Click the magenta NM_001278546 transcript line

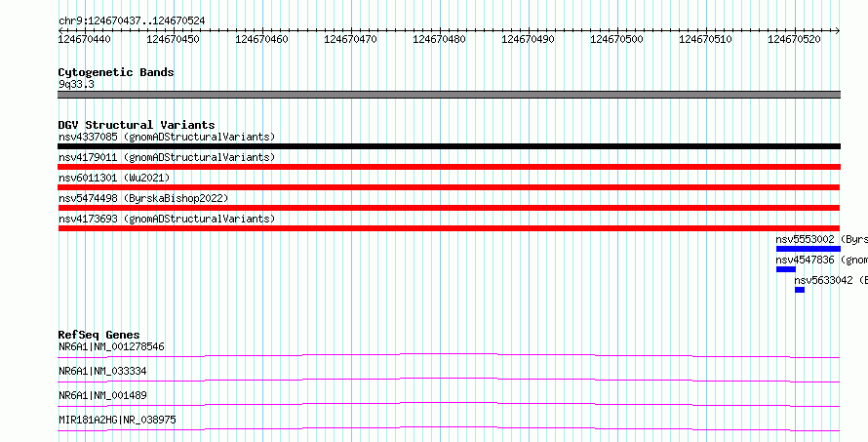point(449,355)
